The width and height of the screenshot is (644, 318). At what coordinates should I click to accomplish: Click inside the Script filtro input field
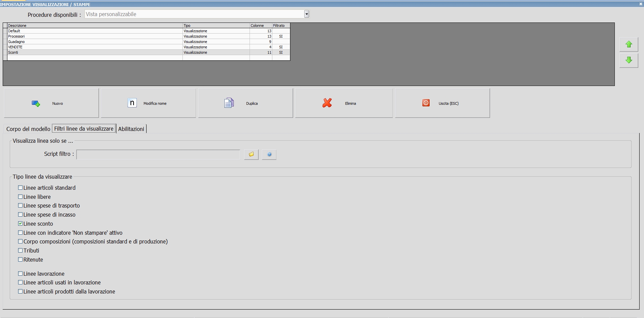pos(158,154)
